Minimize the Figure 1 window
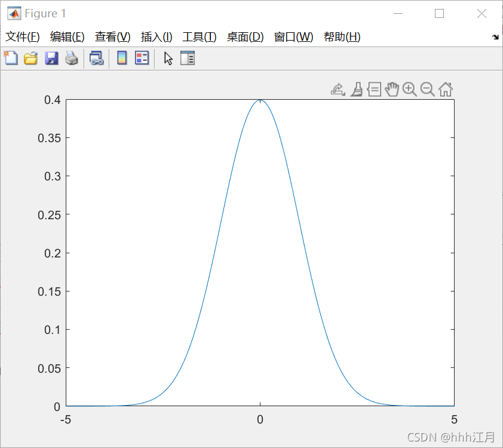Viewport: 503px width, 448px height. 398,14
